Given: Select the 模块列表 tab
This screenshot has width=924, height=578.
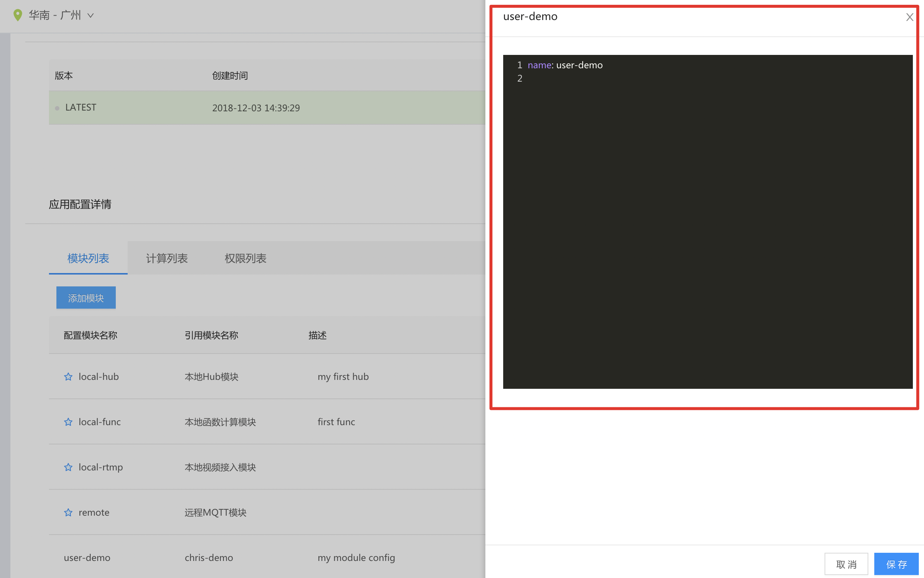Looking at the screenshot, I should pyautogui.click(x=88, y=259).
